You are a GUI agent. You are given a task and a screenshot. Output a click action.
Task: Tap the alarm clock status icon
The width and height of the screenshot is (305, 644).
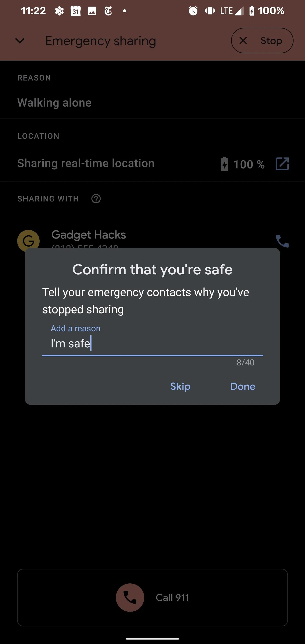point(193,11)
